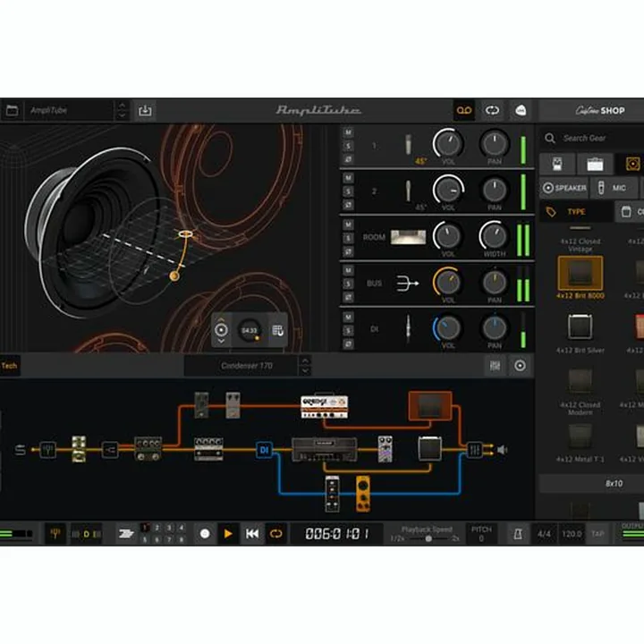
Task: Open the tape recorder view icon
Action: coord(464,110)
